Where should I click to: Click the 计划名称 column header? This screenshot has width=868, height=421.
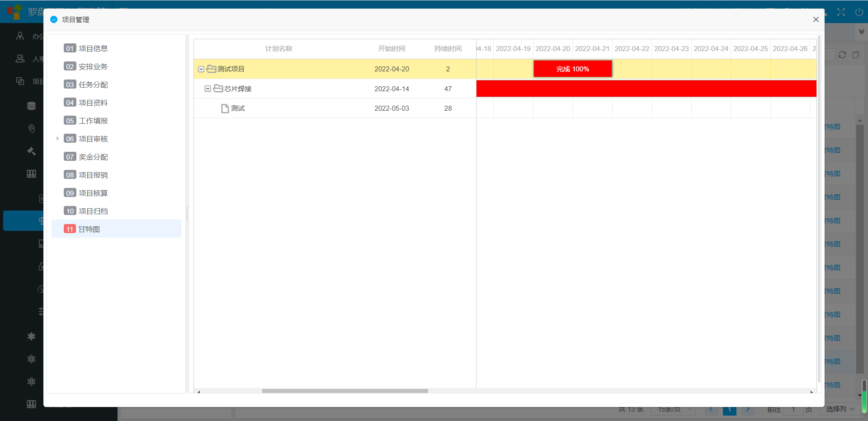tap(278, 49)
